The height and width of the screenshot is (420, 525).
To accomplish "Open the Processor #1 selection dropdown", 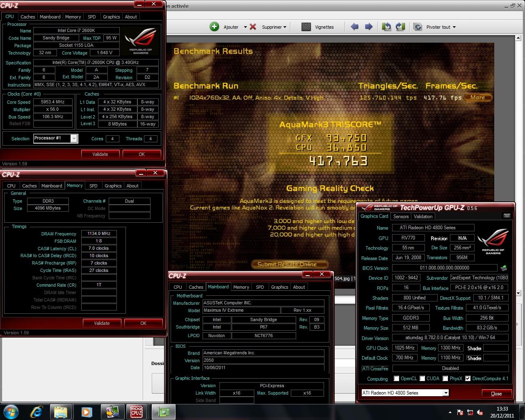I will tap(74, 139).
